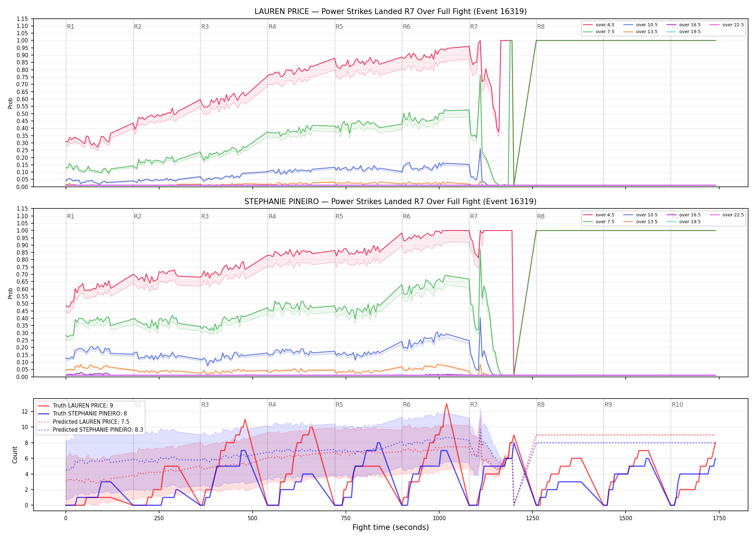Click the STEPHANIE PINEIRO chart title
Screen dimensions: 756x540
click(391, 202)
